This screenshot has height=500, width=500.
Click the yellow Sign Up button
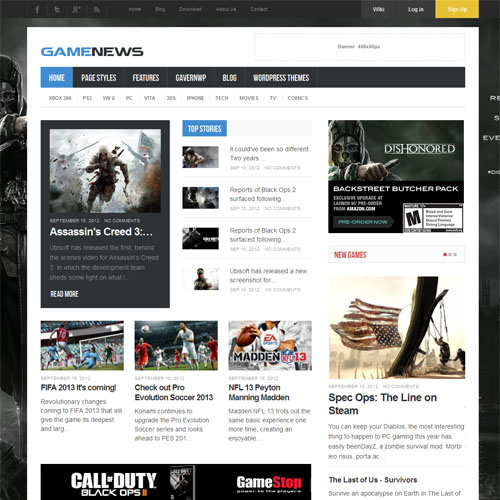(457, 9)
